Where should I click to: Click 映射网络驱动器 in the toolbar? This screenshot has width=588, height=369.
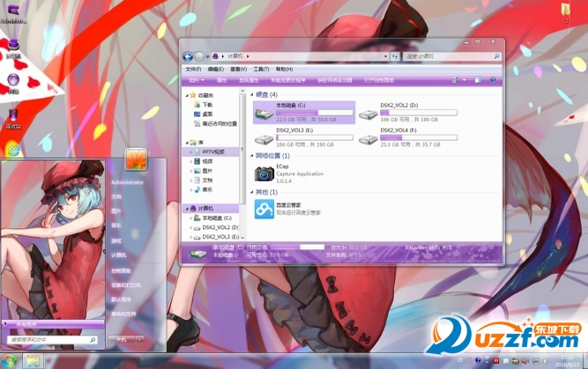coord(335,80)
